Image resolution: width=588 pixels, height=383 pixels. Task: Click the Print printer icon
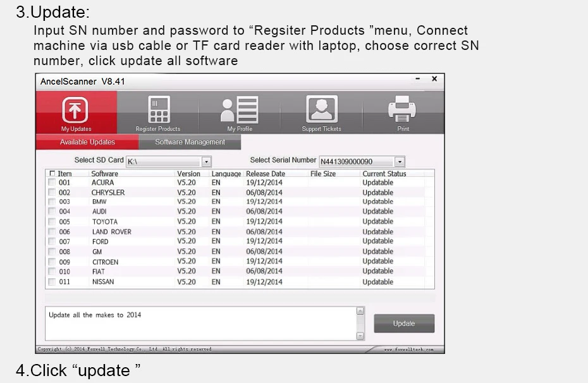402,109
